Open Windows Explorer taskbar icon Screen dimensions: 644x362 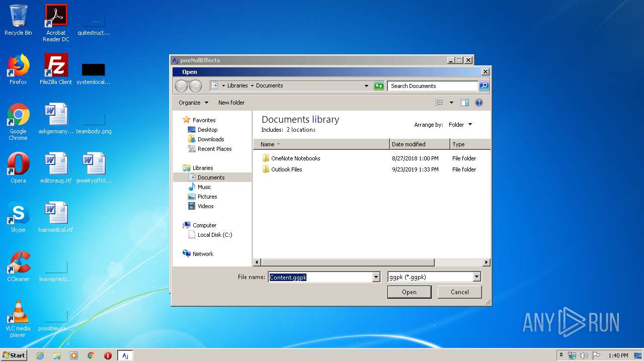click(x=57, y=355)
